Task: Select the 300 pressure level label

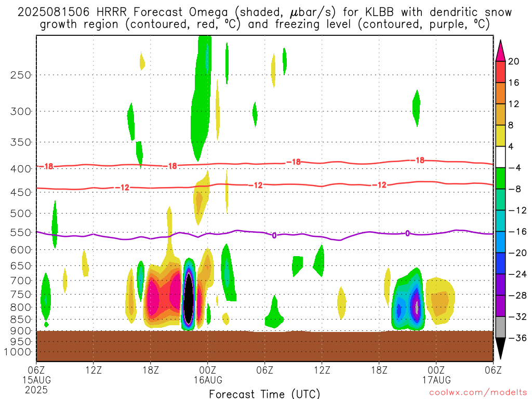Action: (x=21, y=111)
